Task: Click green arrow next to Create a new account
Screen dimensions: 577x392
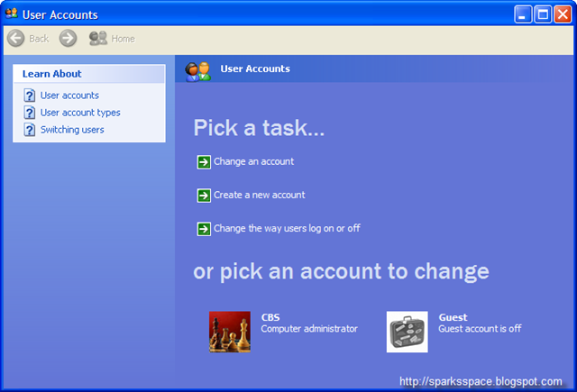Action: pyautogui.click(x=204, y=196)
